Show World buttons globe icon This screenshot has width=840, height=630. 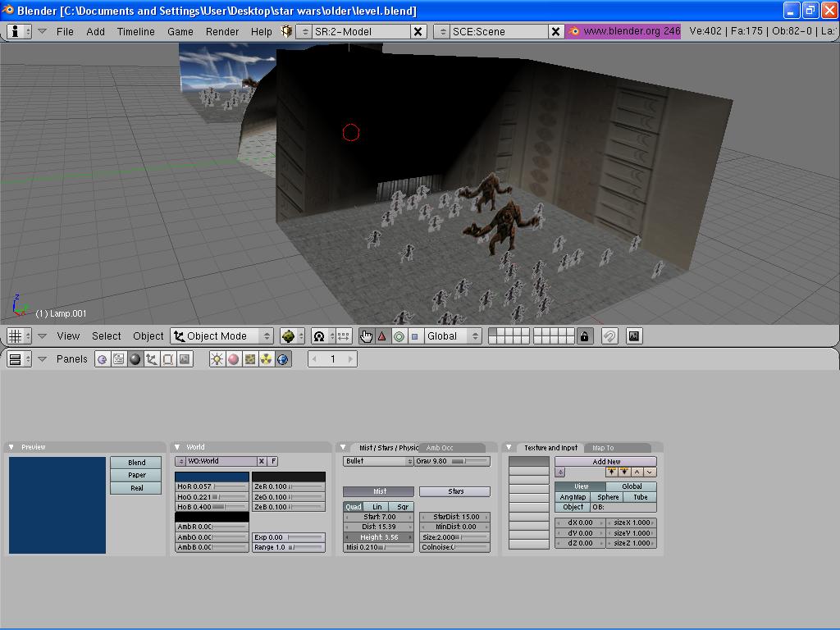pyautogui.click(x=283, y=359)
